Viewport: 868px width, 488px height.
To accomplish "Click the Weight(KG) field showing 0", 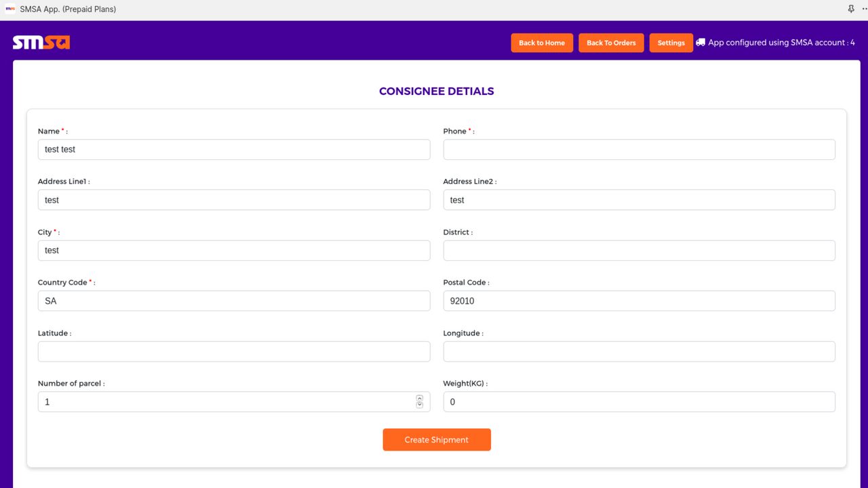I will [x=639, y=401].
